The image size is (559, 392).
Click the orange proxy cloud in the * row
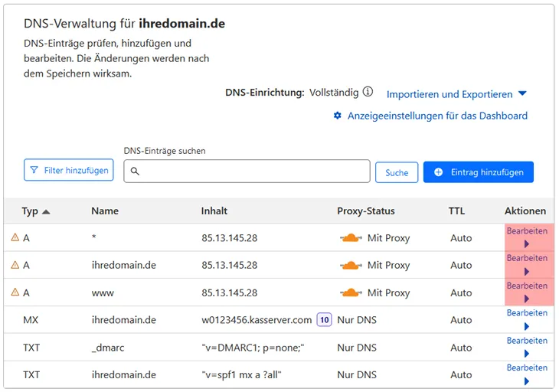coord(351,237)
